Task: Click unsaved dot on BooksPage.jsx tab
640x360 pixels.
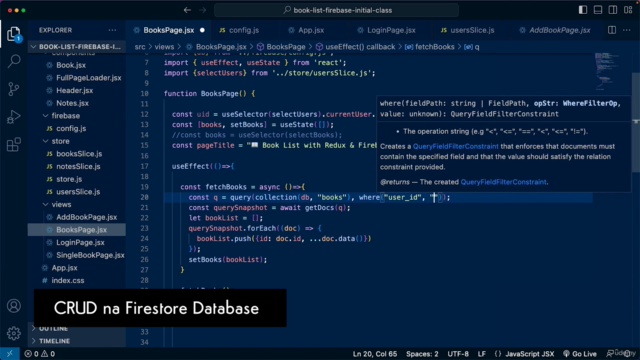Action: pos(202,30)
